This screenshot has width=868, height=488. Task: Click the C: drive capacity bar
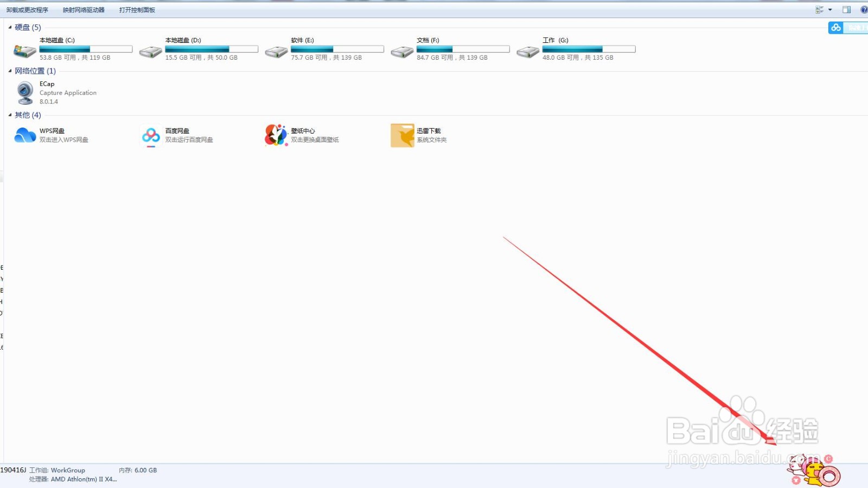pyautogui.click(x=86, y=49)
